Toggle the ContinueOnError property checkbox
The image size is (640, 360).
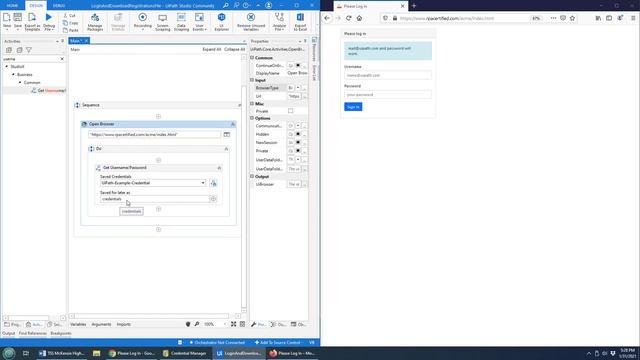tap(298, 65)
